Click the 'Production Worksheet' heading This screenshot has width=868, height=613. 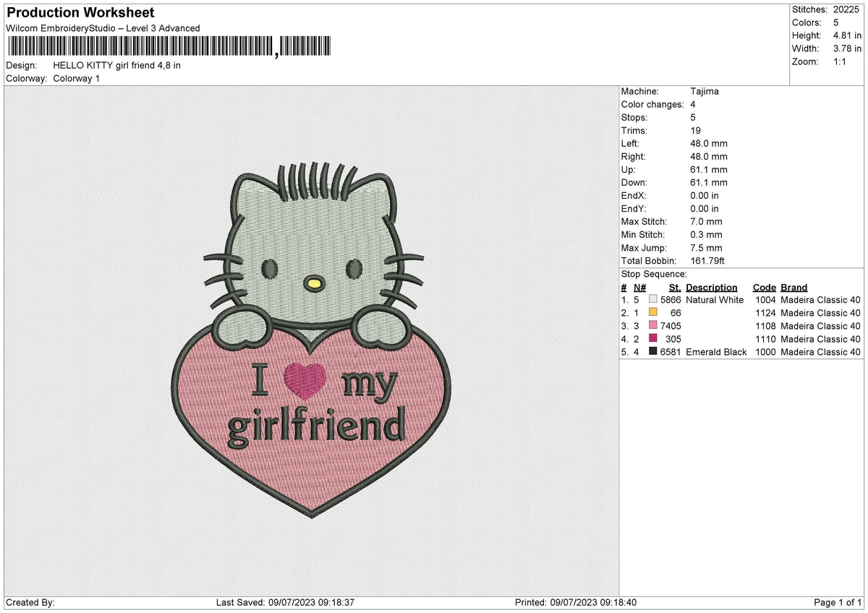(80, 13)
